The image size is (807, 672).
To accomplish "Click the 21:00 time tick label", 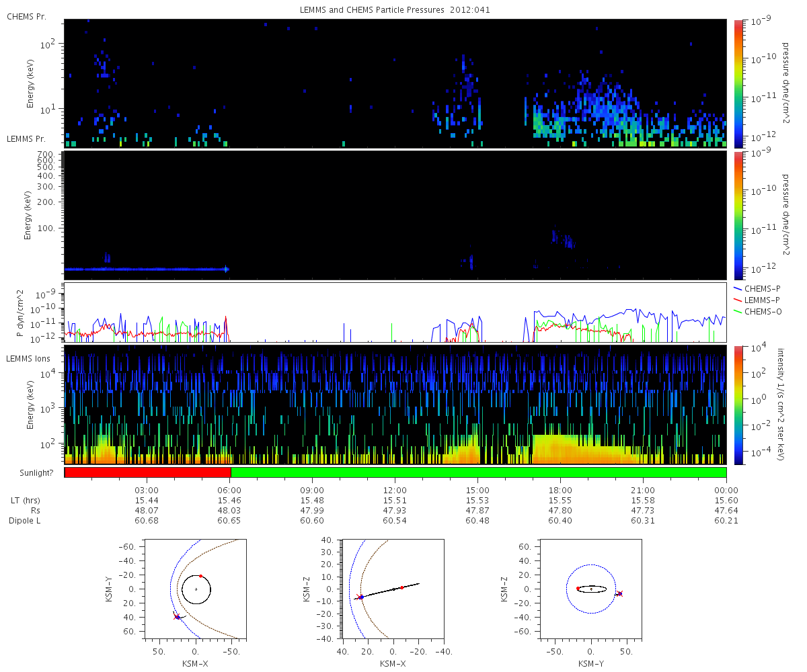I will (644, 491).
